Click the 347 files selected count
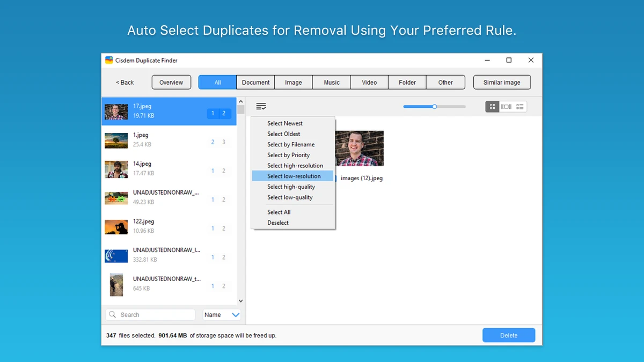644x362 pixels. tap(130, 336)
